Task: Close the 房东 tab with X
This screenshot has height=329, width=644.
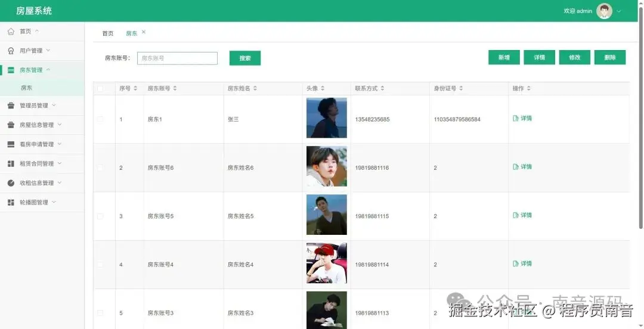Action: point(144,32)
